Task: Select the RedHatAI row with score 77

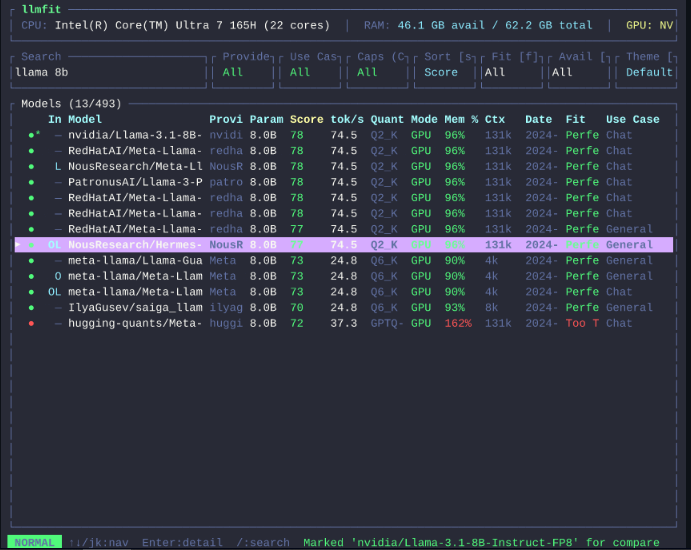Action: [344, 229]
